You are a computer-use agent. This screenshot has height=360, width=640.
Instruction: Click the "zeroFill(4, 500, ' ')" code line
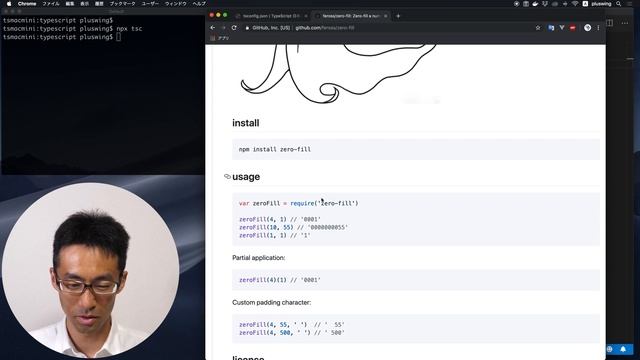[x=292, y=333]
